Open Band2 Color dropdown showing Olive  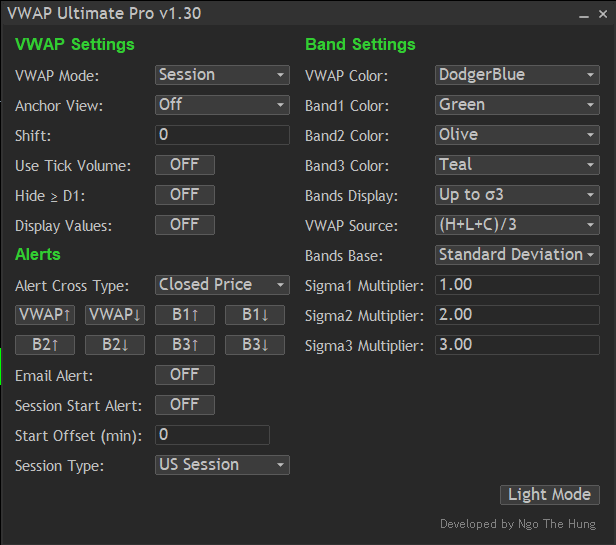[517, 135]
